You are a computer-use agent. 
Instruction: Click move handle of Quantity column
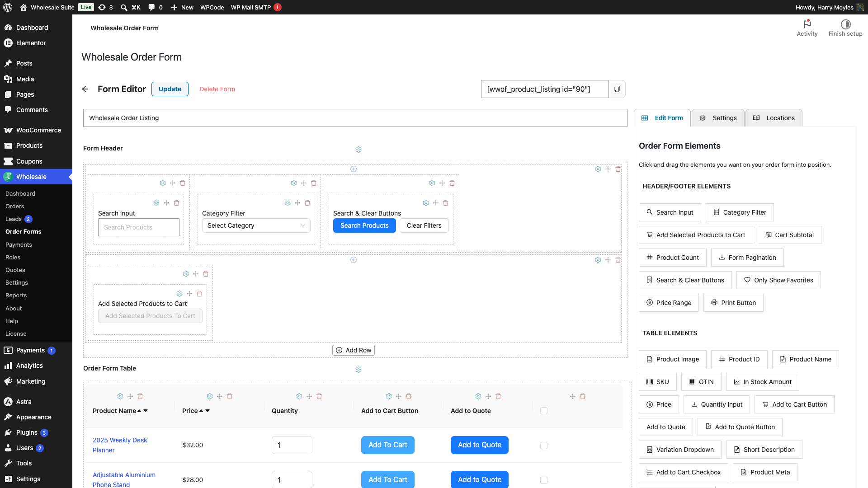click(309, 396)
